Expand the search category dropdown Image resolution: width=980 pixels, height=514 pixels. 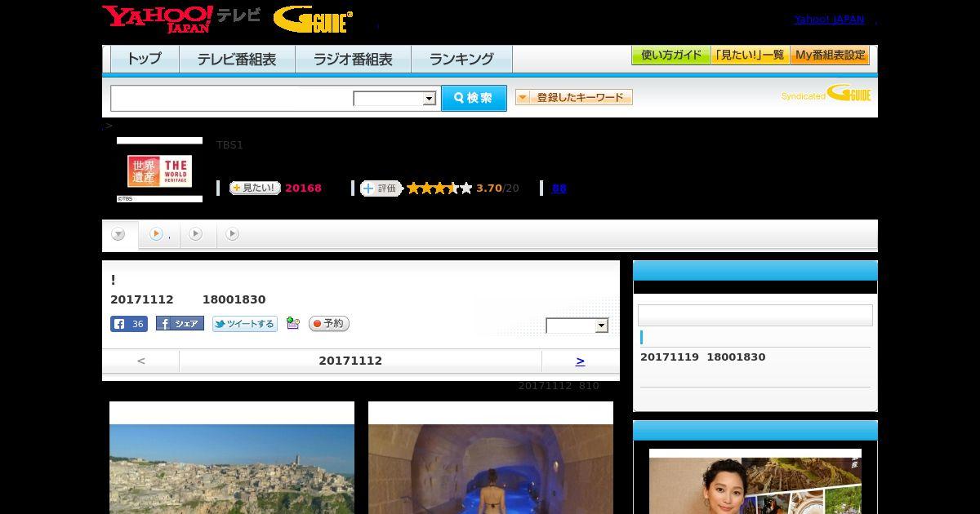394,99
